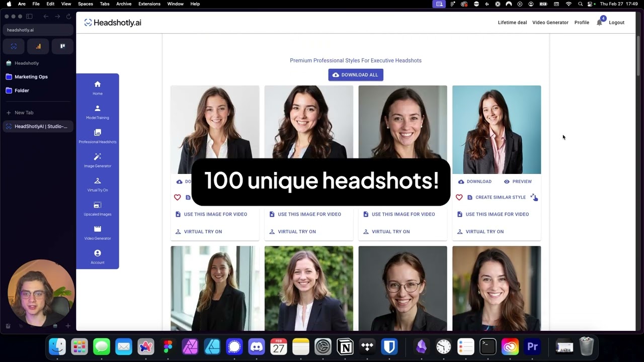This screenshot has width=644, height=362.
Task: Open Model Training in the sidebar
Action: click(98, 112)
